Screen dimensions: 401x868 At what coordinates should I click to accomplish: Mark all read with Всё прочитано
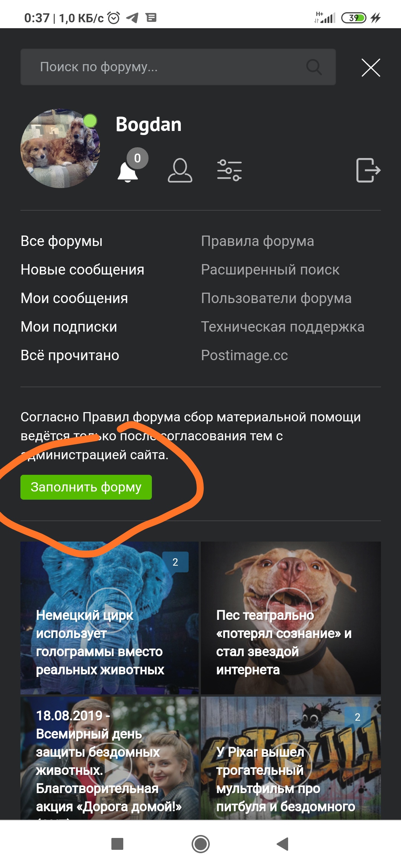coord(70,355)
